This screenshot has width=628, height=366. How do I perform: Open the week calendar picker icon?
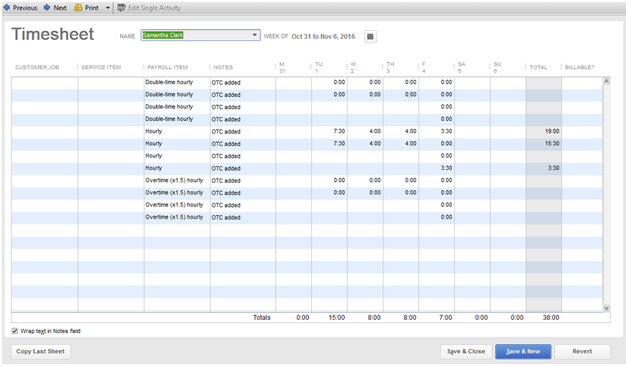(370, 36)
